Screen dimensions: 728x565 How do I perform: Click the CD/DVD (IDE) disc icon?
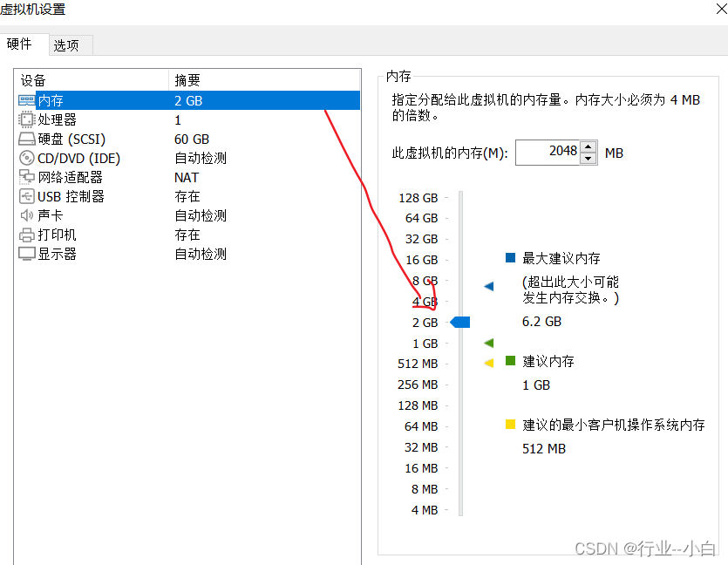(x=26, y=158)
